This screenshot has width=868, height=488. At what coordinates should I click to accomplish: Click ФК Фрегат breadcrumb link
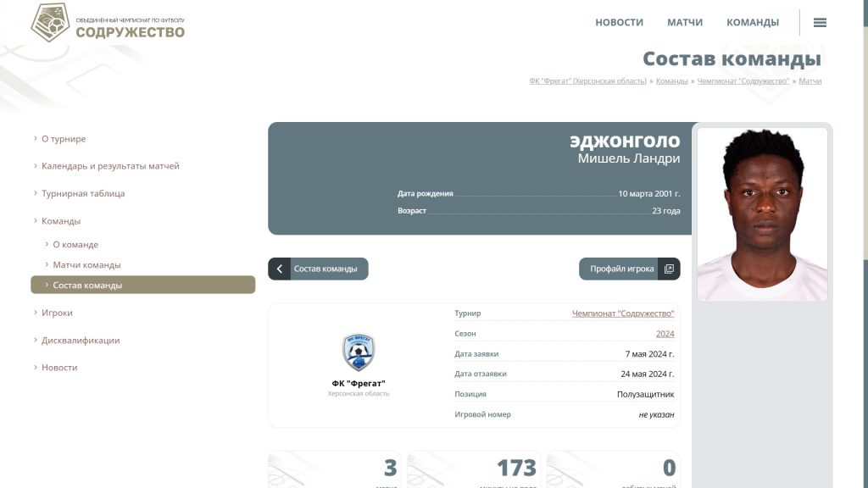[x=587, y=81]
